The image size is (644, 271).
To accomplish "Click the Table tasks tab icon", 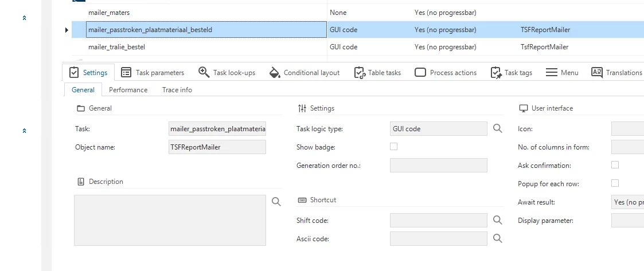I will pyautogui.click(x=360, y=73).
